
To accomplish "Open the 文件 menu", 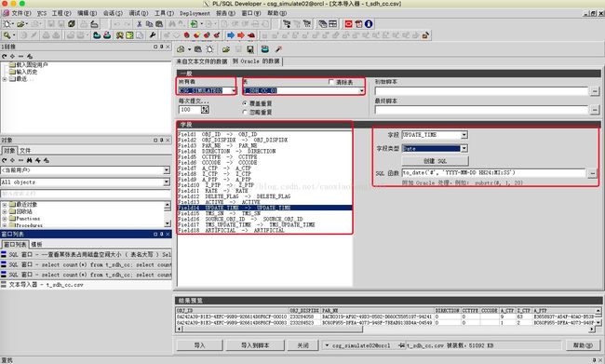I will tap(20, 13).
